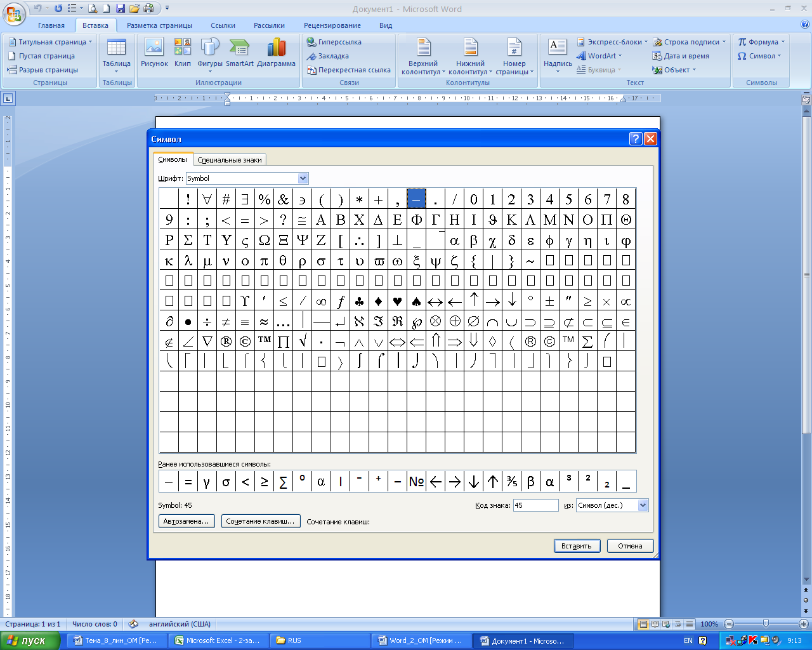The width and height of the screenshot is (812, 650).
Task: Click the Клип clip art icon
Action: pos(183,53)
